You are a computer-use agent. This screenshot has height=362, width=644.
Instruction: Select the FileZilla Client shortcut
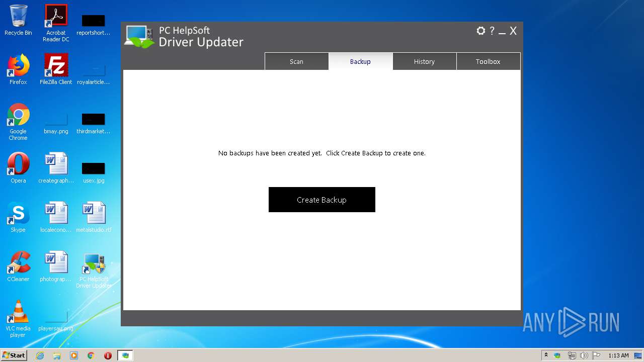point(56,69)
